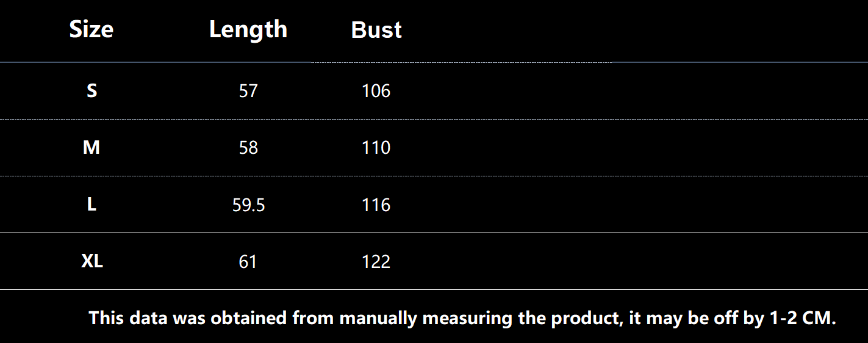Select the bust value 110
This screenshot has width=868, height=343.
coord(376,148)
